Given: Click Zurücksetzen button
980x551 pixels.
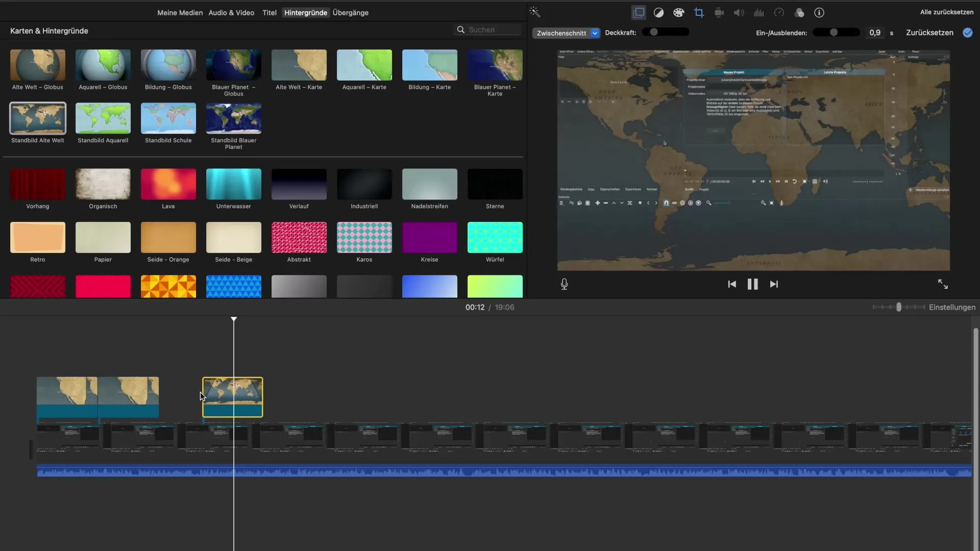Looking at the screenshot, I should coord(929,33).
